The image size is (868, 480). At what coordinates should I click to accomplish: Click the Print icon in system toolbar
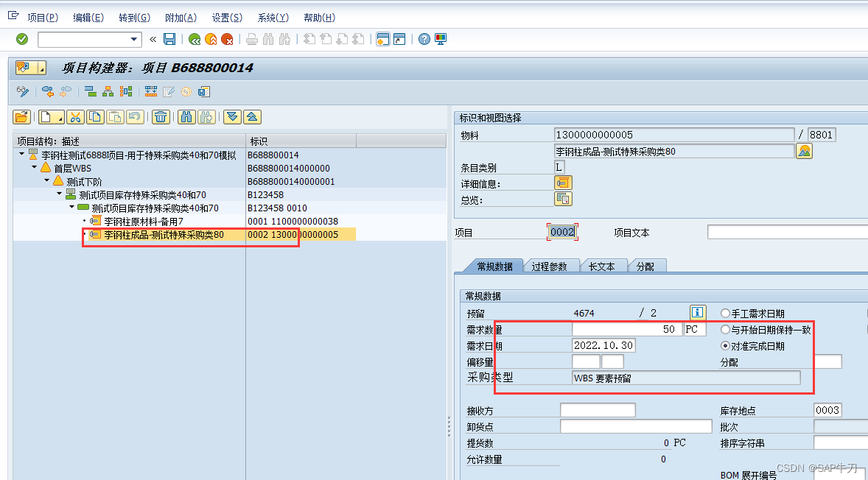point(252,39)
